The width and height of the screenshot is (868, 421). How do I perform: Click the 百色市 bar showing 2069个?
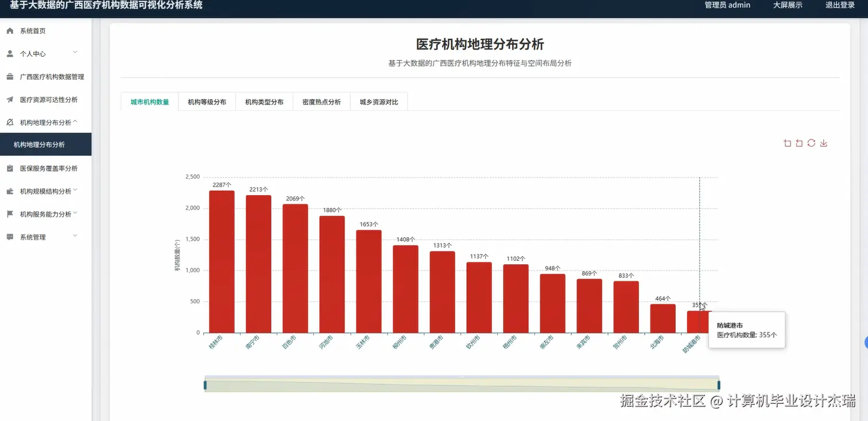pyautogui.click(x=295, y=269)
